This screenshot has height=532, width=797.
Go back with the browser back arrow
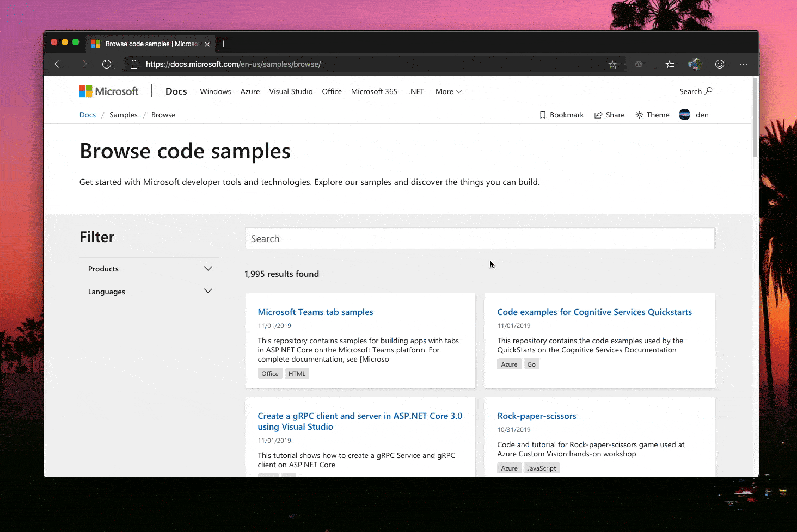59,64
